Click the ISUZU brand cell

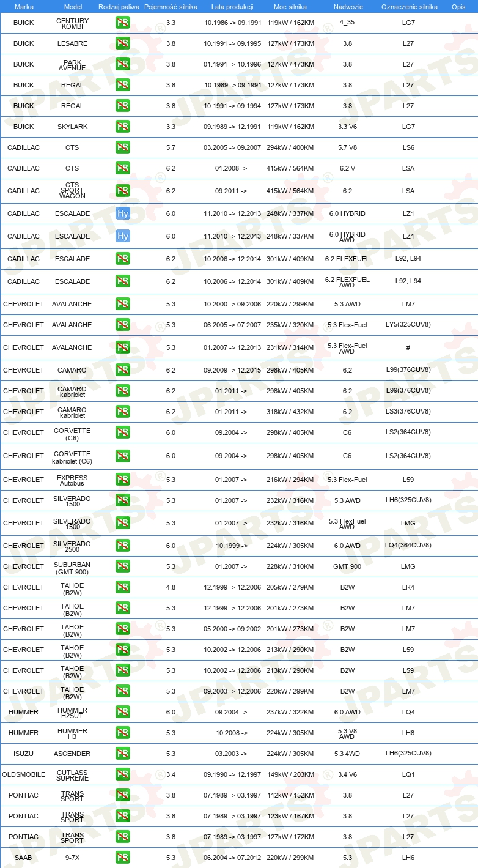pos(24,754)
